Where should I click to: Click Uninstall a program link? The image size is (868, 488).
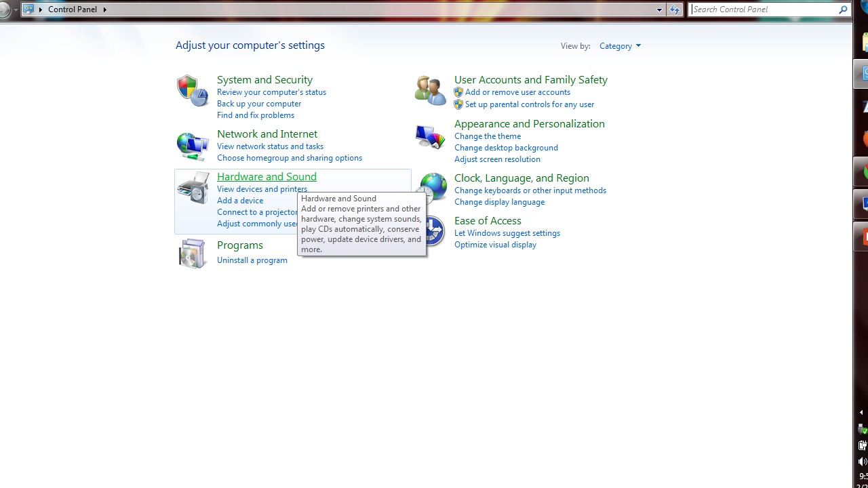pos(252,260)
